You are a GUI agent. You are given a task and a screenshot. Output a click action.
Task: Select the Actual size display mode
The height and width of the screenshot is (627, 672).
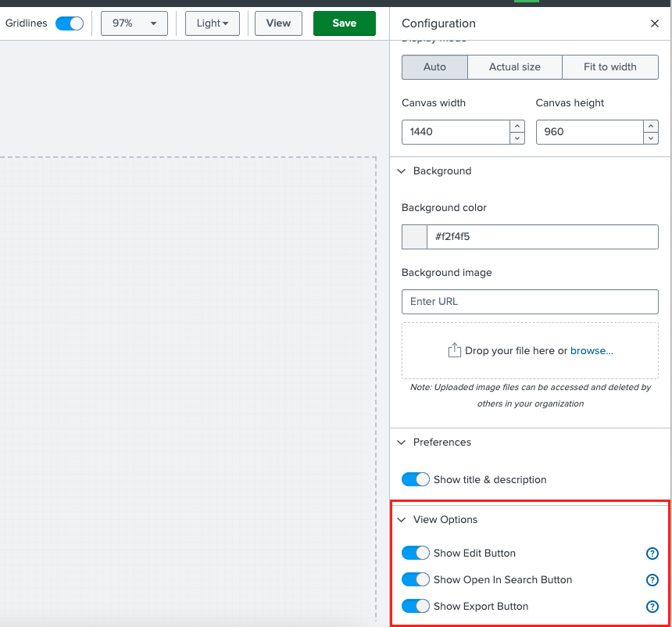(x=514, y=67)
